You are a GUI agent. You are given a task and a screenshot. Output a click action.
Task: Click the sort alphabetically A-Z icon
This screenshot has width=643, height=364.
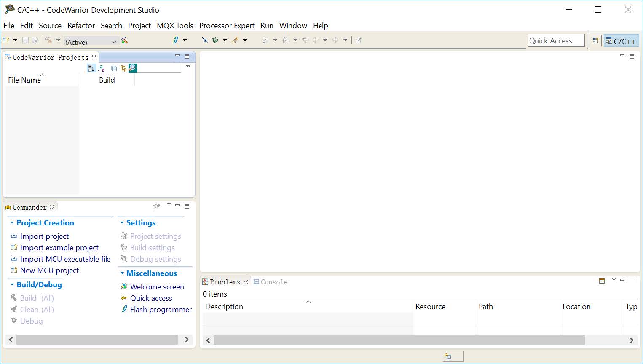(102, 68)
